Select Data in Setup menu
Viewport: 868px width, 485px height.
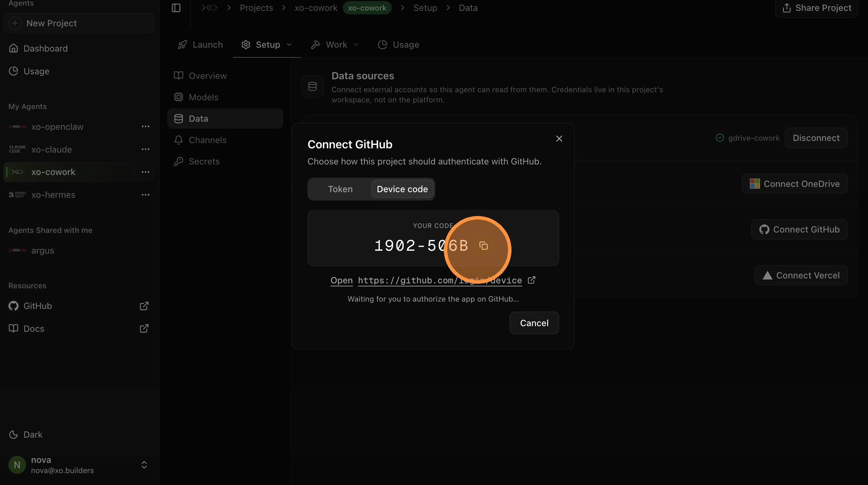pos(225,119)
